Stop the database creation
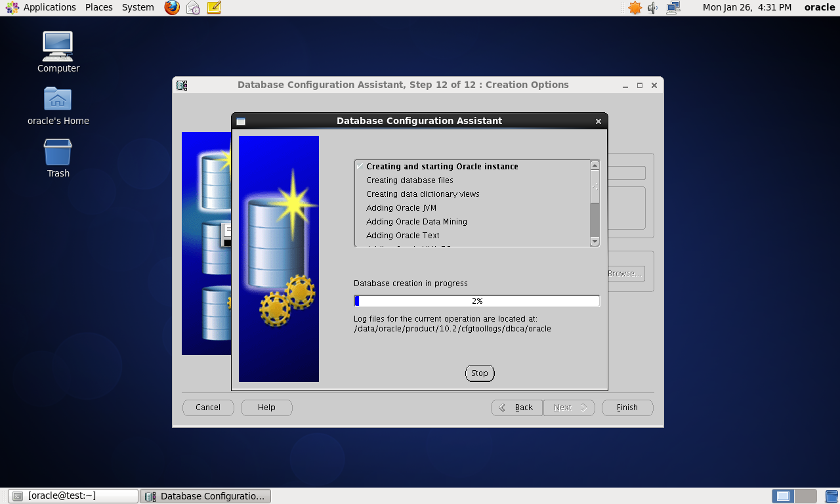The width and height of the screenshot is (840, 504). (480, 373)
